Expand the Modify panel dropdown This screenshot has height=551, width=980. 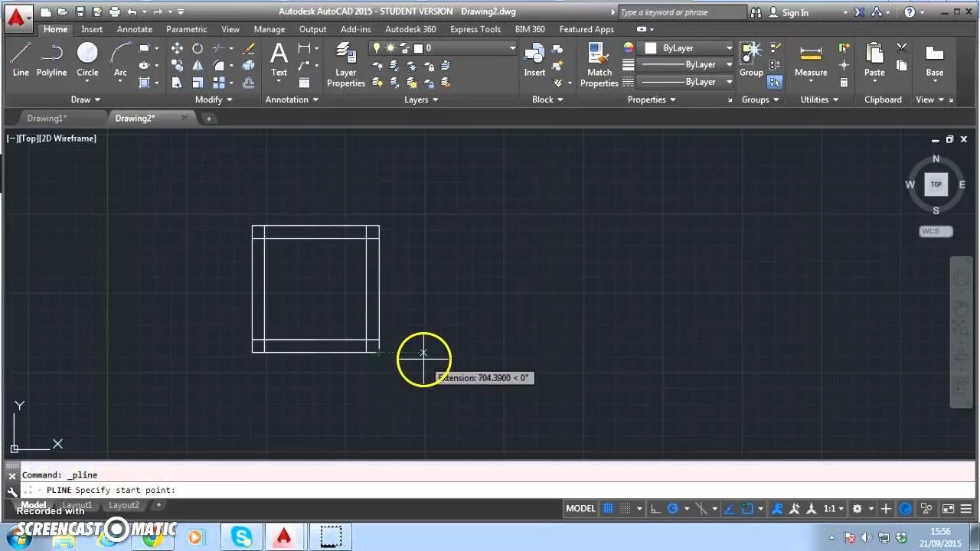point(214,99)
